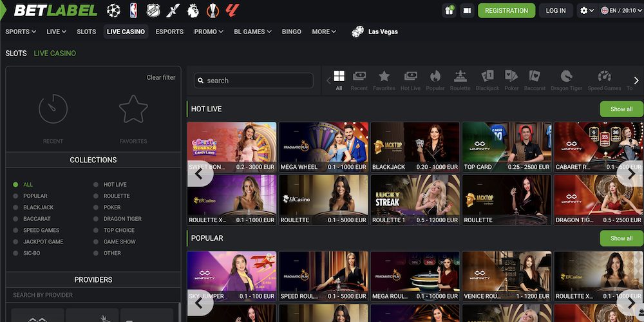The height and width of the screenshot is (322, 644).
Task: Open the red number 4 league icon
Action: point(232,11)
